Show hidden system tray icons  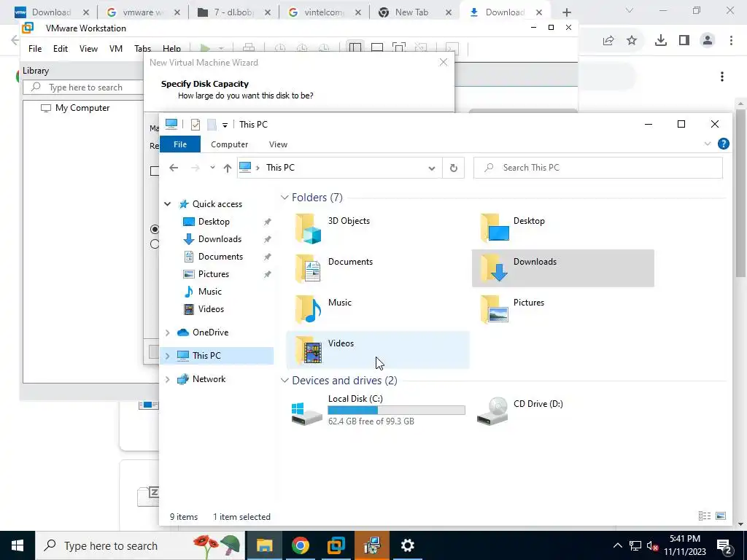pyautogui.click(x=617, y=545)
